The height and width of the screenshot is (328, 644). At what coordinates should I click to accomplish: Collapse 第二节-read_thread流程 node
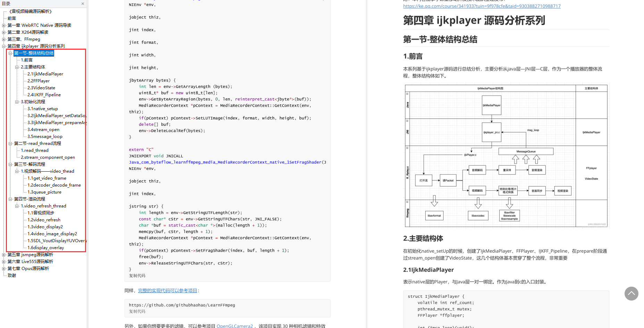pyautogui.click(x=10, y=143)
